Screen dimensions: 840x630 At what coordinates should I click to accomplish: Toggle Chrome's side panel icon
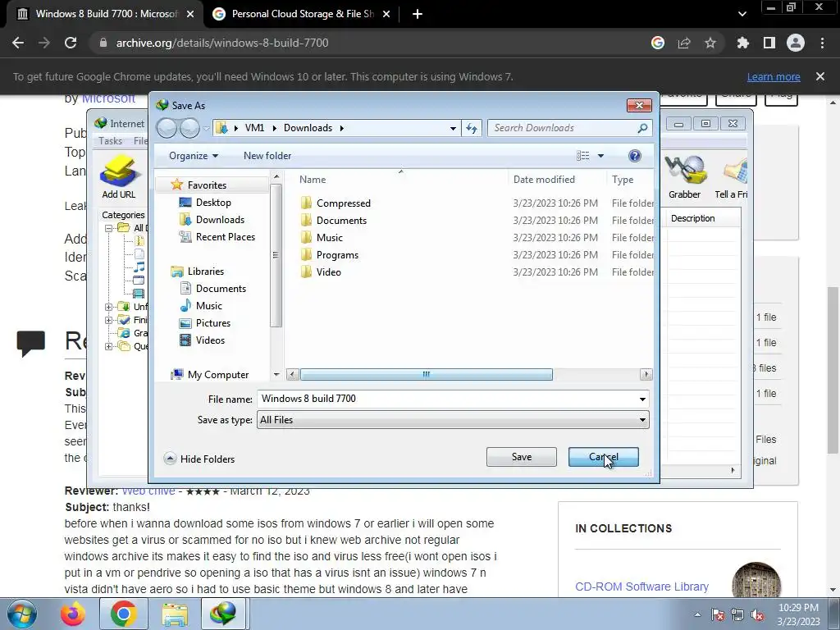tap(769, 43)
